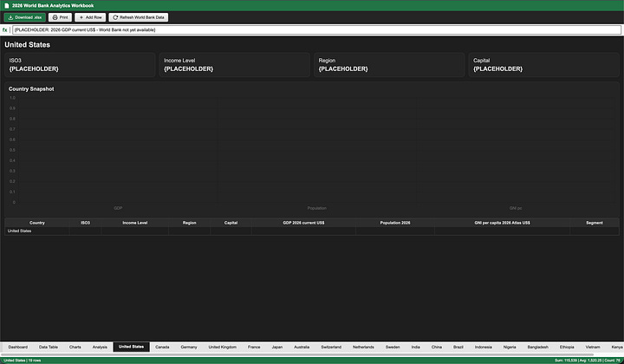Add a new row with Add Row

[90, 17]
